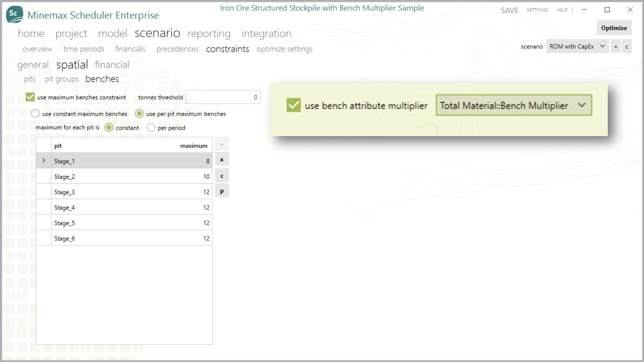Open the project tab
Viewport: 644px width, 362px height.
(71, 34)
